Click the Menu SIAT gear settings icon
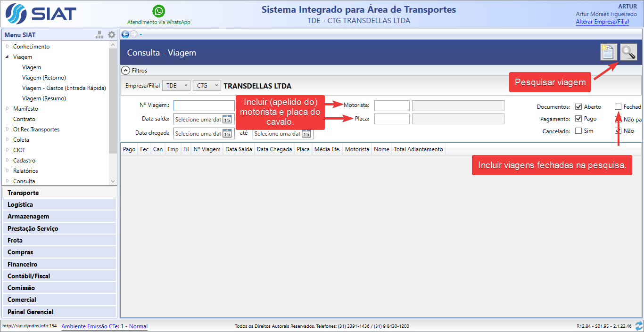This screenshot has height=332, width=644. click(x=111, y=35)
